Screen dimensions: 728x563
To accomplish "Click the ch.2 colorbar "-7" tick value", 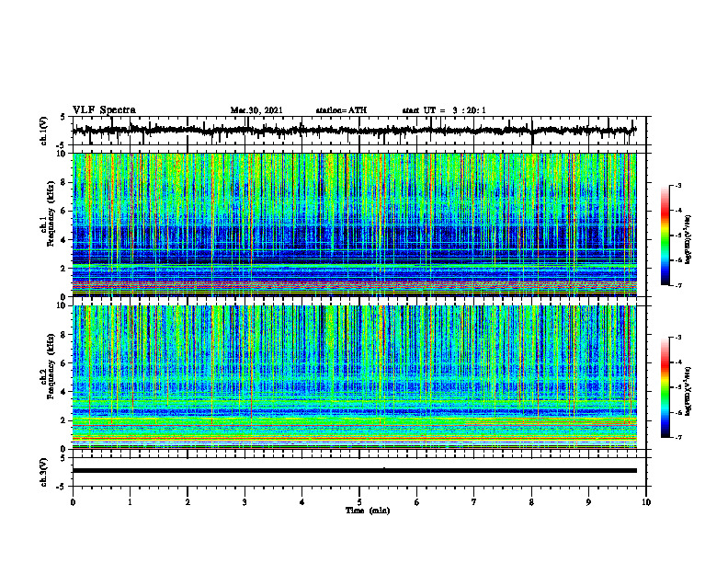I will coord(678,438).
